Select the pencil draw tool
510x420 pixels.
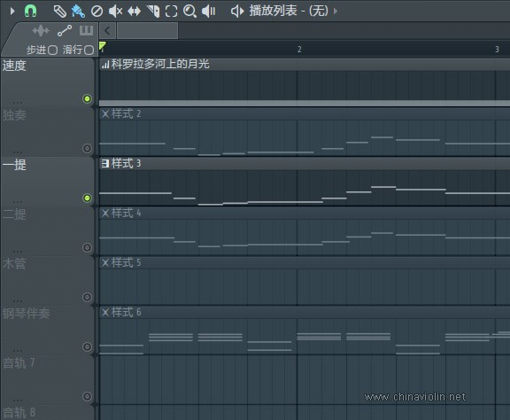(x=60, y=12)
